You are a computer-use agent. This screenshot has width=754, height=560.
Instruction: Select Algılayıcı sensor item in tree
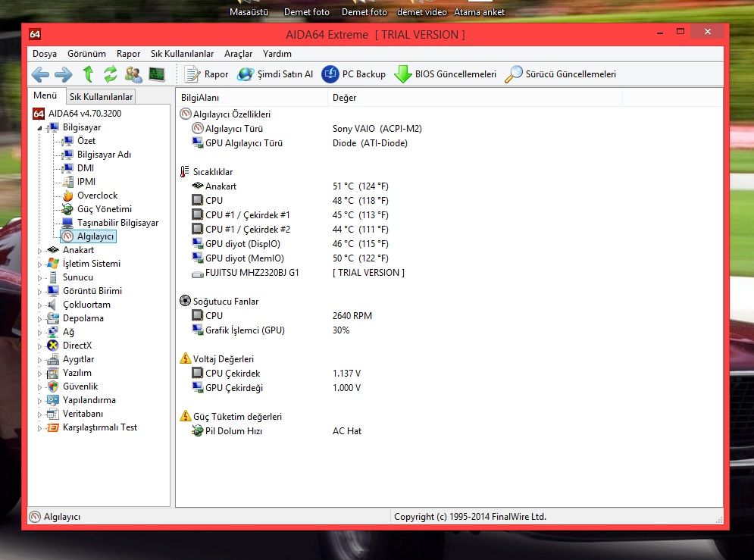[x=89, y=236]
